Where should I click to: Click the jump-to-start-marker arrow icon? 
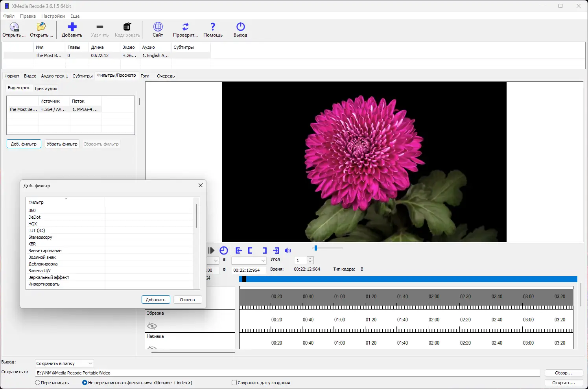[x=239, y=251]
